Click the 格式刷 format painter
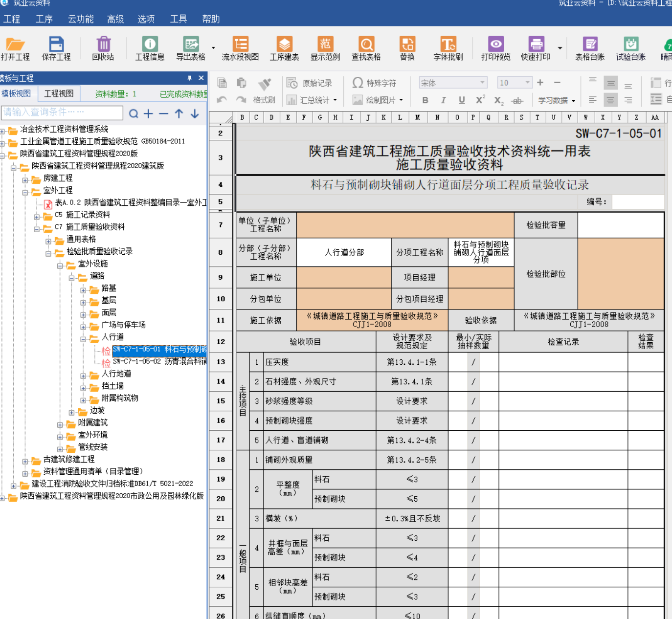The height and width of the screenshot is (619, 672). tap(265, 91)
